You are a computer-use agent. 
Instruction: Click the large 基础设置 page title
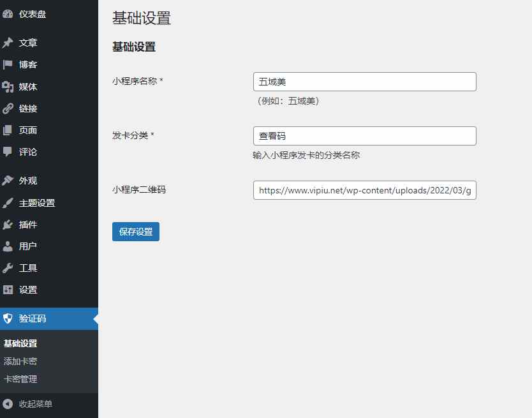[142, 18]
